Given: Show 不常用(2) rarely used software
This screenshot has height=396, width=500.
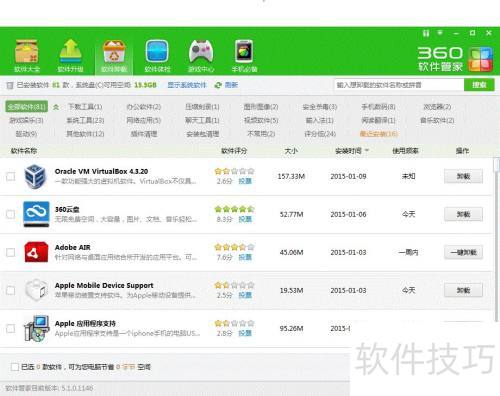Looking at the screenshot, I should [261, 134].
